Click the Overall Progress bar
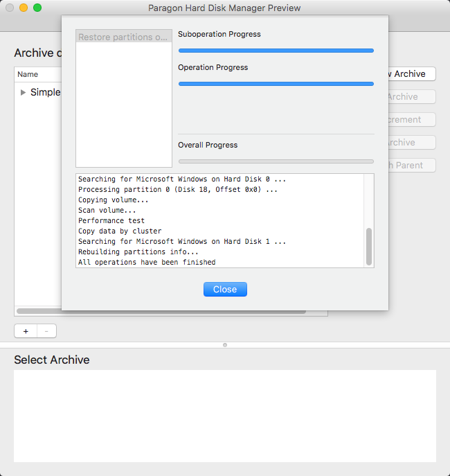Screen dimensions: 450x476 point(276,161)
